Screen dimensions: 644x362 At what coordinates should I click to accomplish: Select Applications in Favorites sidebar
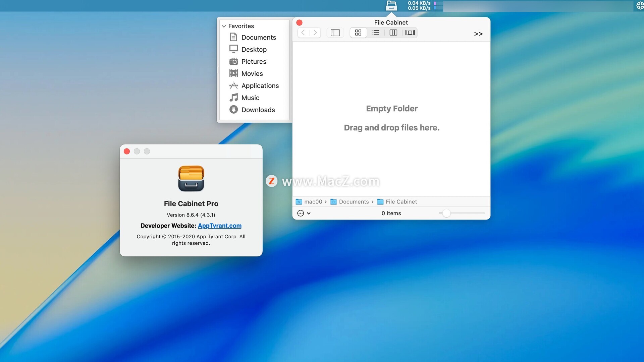[260, 86]
